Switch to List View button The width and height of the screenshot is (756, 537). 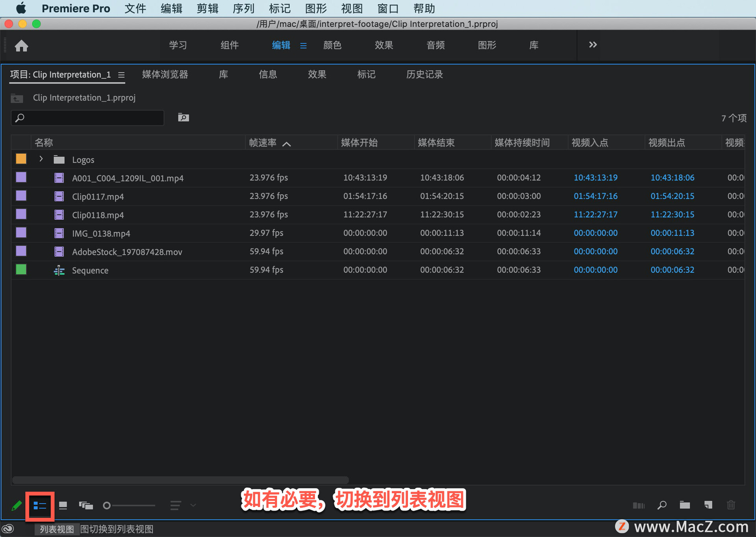[40, 506]
